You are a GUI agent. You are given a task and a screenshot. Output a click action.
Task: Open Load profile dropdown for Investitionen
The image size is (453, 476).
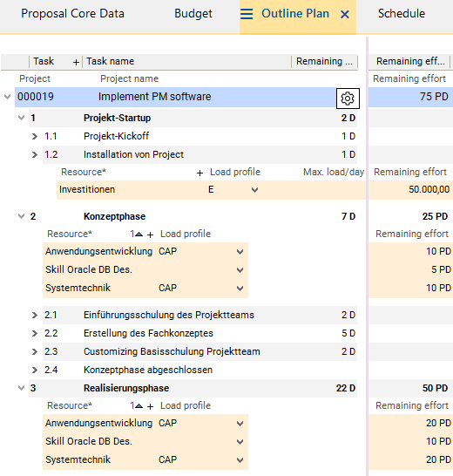pyautogui.click(x=254, y=190)
